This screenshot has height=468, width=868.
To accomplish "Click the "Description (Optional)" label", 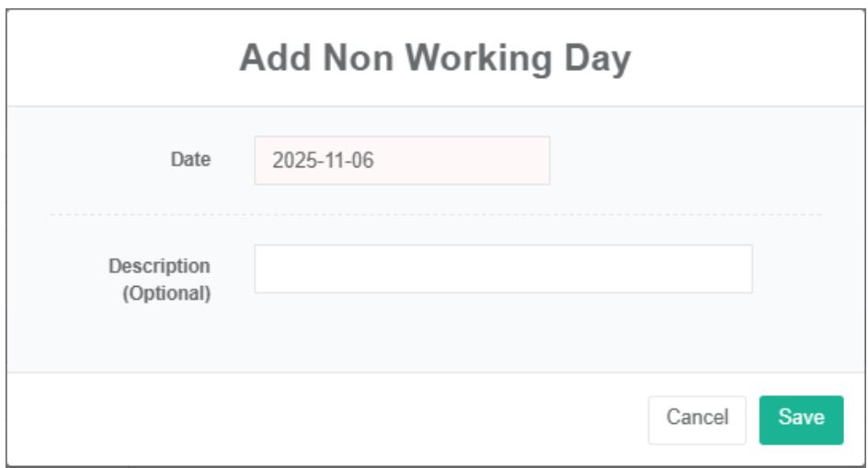I will pos(160,280).
